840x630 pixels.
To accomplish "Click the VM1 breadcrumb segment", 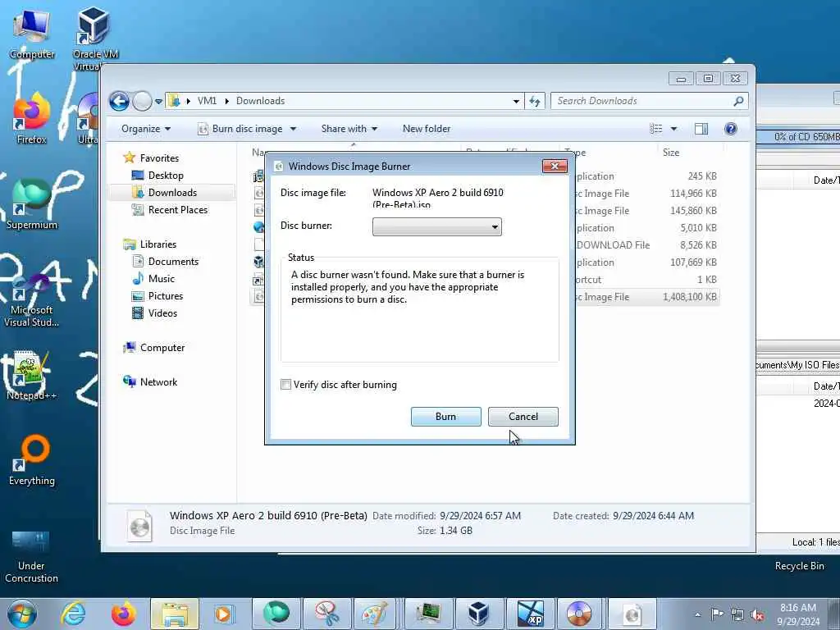I will [x=207, y=101].
